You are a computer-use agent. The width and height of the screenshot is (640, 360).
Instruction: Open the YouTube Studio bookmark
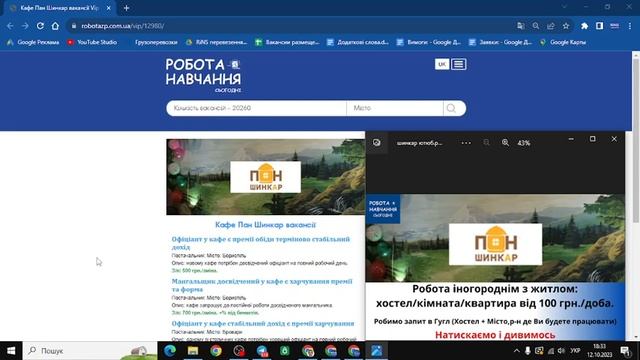[92, 42]
